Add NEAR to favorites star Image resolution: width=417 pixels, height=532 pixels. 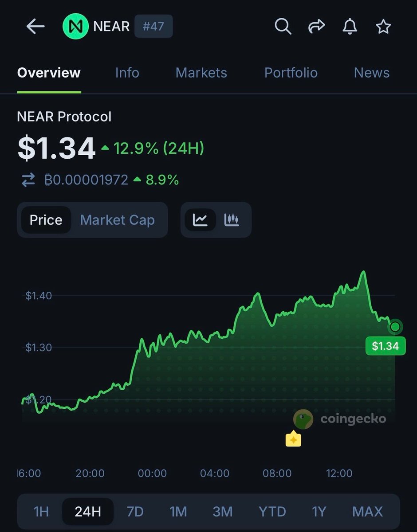click(383, 27)
